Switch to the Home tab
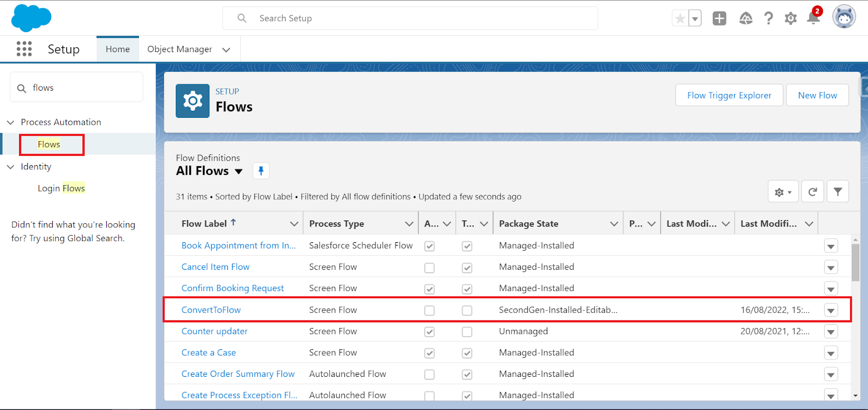 click(118, 49)
